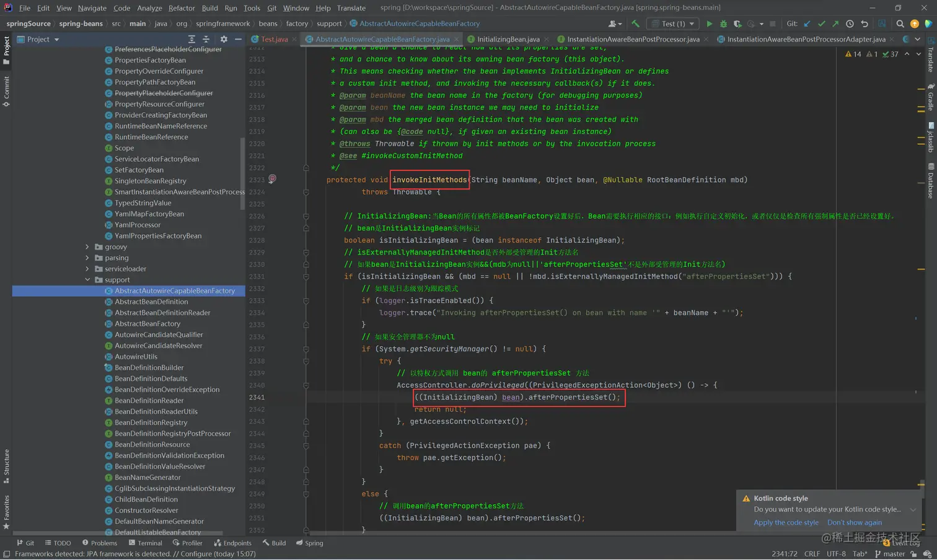Open the Refactor menu

coord(182,8)
